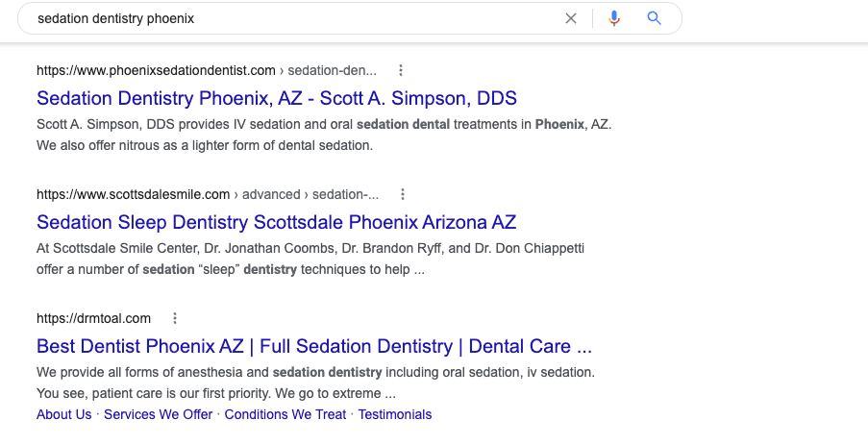Visit the Testimonials sitelink
The image size is (868, 445).
coord(395,414)
